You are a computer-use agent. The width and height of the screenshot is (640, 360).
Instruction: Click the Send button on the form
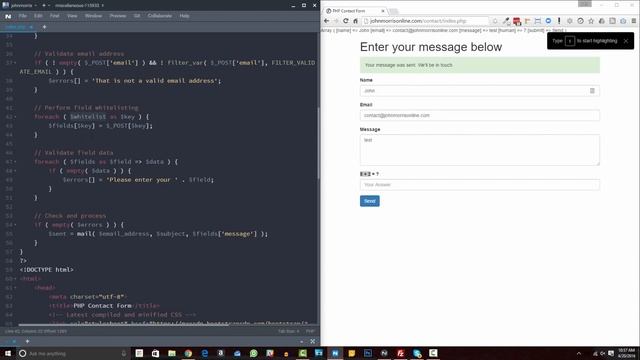click(x=370, y=201)
